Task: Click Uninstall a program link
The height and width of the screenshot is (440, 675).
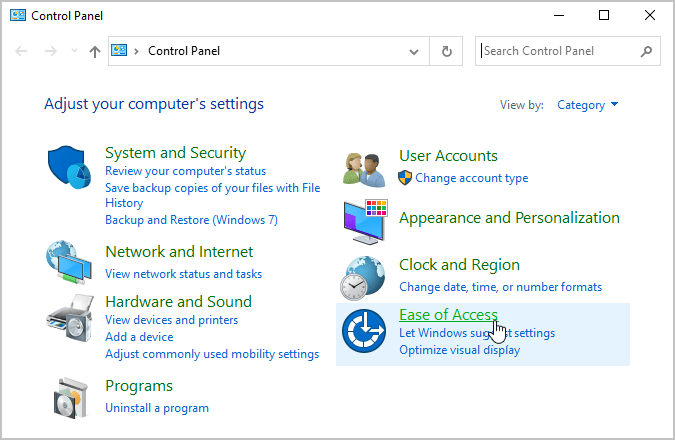Action: (157, 408)
